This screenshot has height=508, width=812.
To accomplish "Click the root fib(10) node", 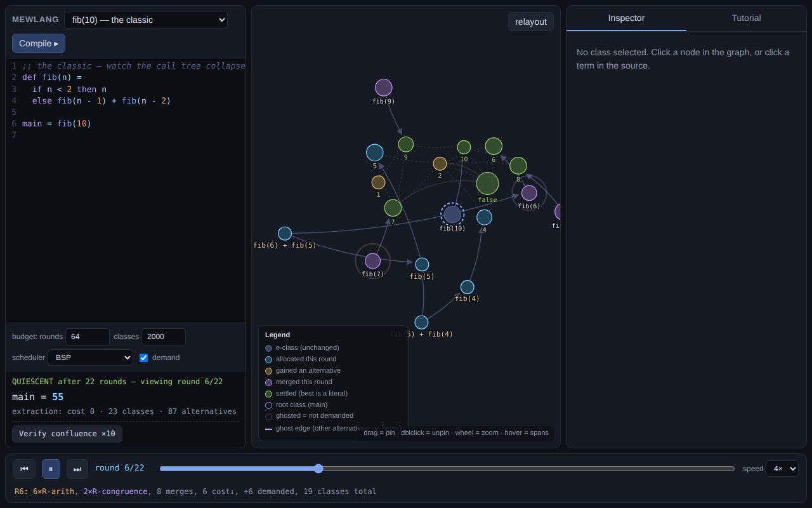I will pos(452,215).
